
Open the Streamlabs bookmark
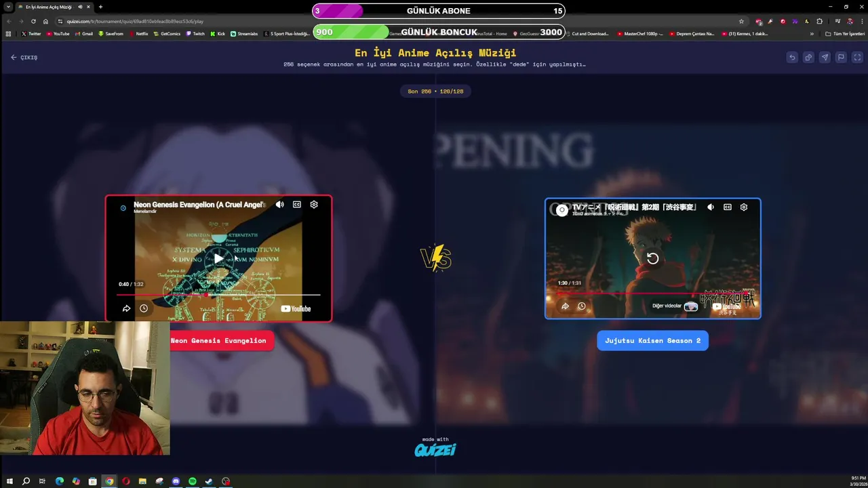(x=244, y=34)
